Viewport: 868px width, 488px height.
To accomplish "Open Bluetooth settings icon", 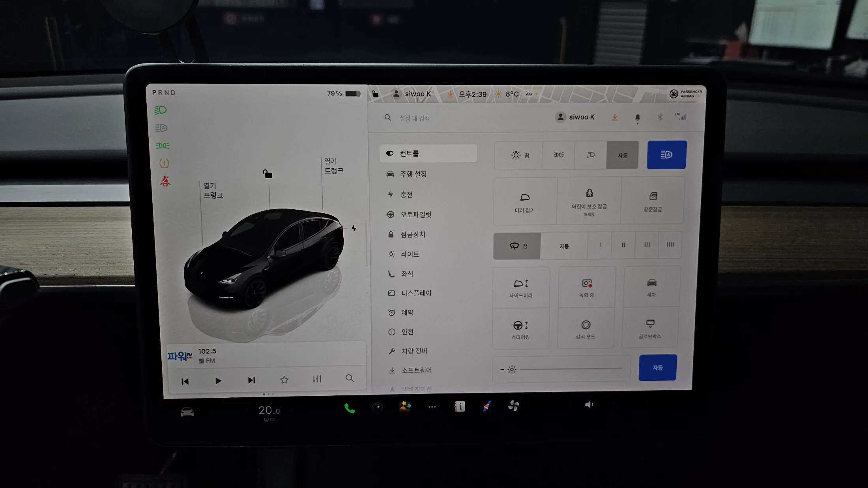I will click(x=660, y=117).
